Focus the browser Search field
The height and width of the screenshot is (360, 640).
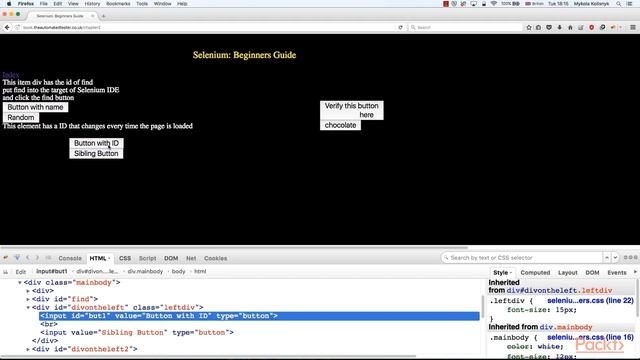click(464, 27)
